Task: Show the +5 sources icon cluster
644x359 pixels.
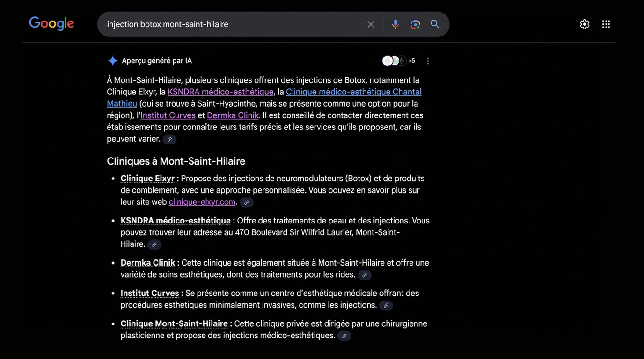Action: 398,61
